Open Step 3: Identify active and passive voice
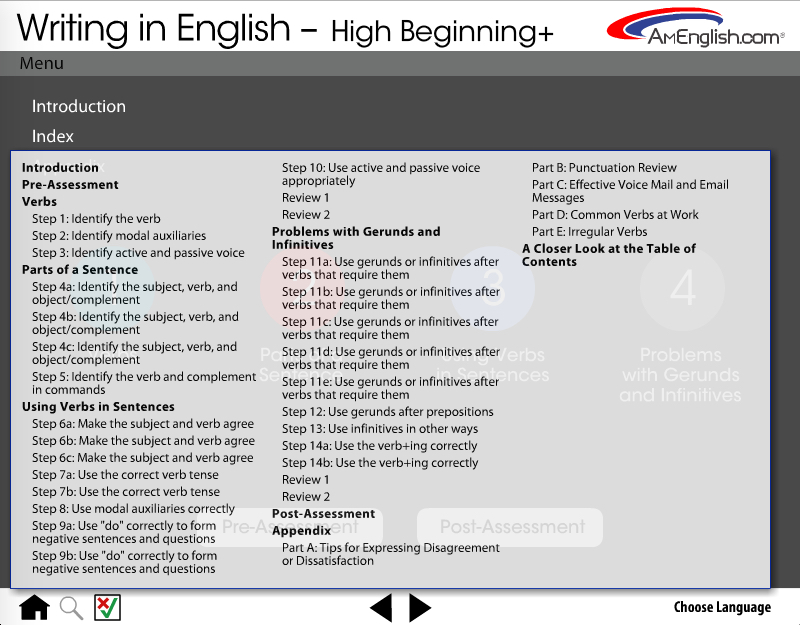 click(138, 253)
